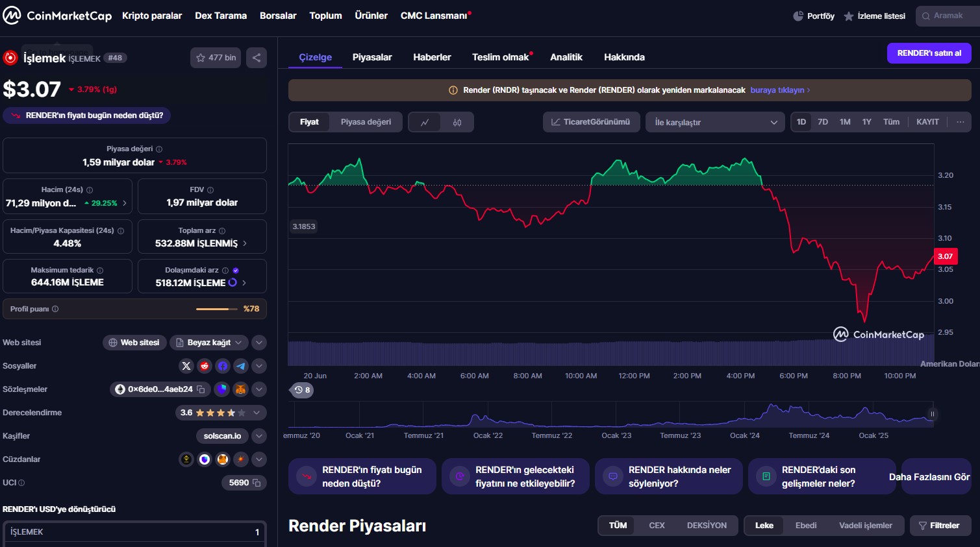
Task: Switch to the Hakkında tab
Action: tap(624, 57)
